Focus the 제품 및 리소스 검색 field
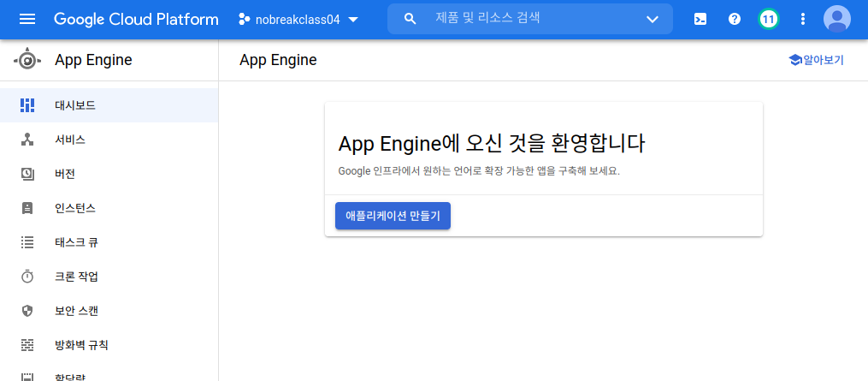 click(531, 19)
